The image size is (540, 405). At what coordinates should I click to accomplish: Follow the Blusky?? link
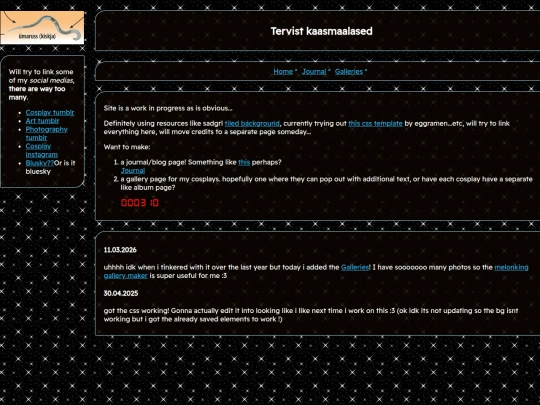pyautogui.click(x=40, y=163)
